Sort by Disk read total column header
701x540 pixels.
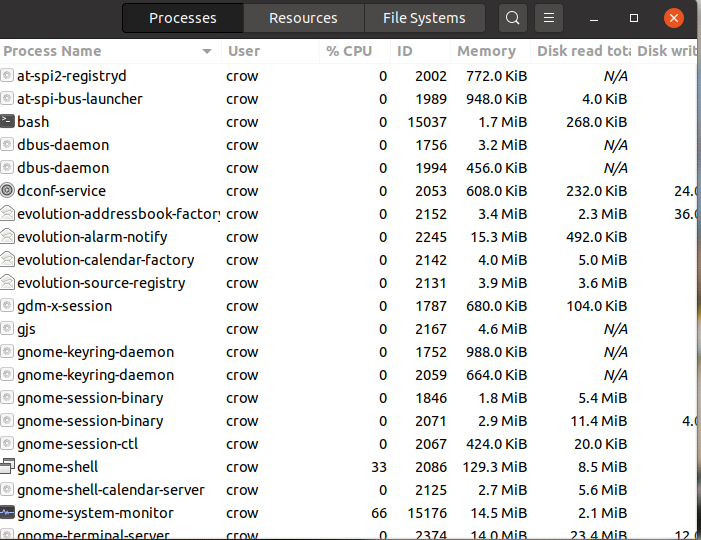click(581, 51)
